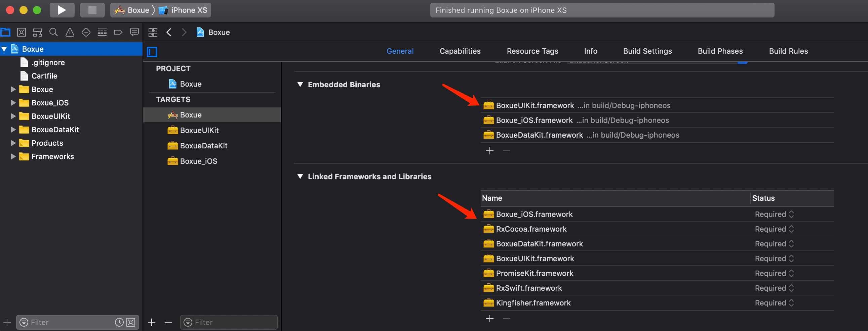868x331 pixels.
Task: Select BoxueDataKit.framework embedded binary
Action: (x=657, y=135)
